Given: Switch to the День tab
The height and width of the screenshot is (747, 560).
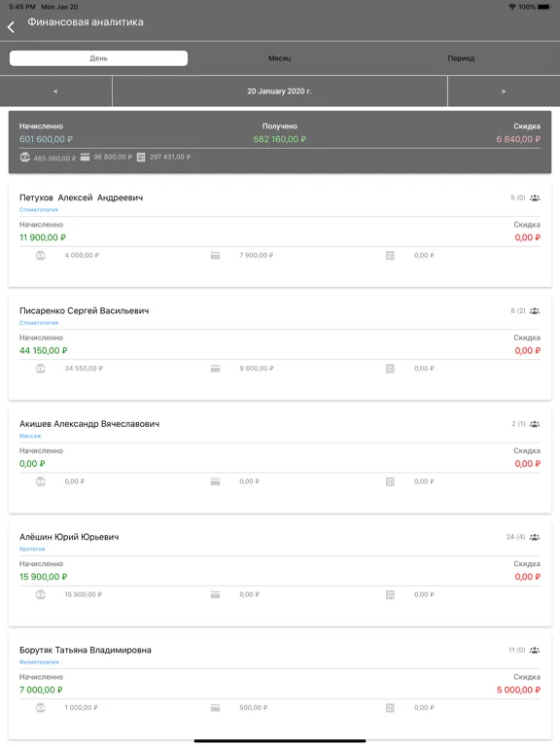Looking at the screenshot, I should pyautogui.click(x=98, y=58).
